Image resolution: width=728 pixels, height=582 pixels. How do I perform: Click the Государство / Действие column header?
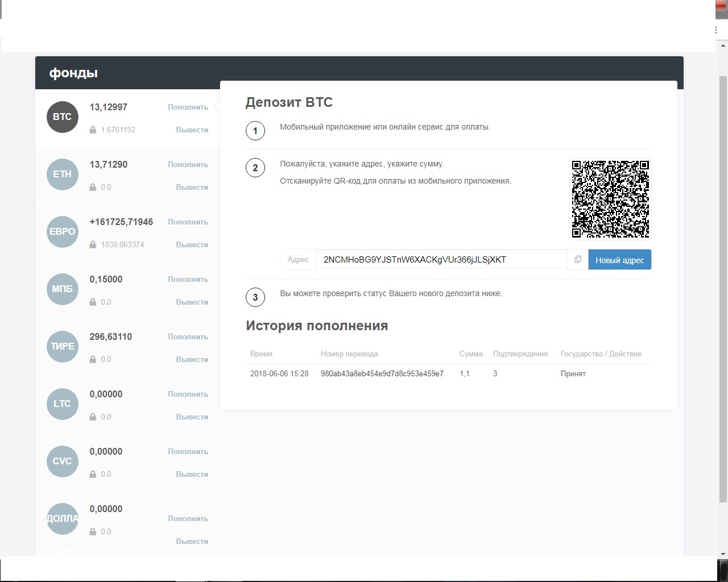601,354
